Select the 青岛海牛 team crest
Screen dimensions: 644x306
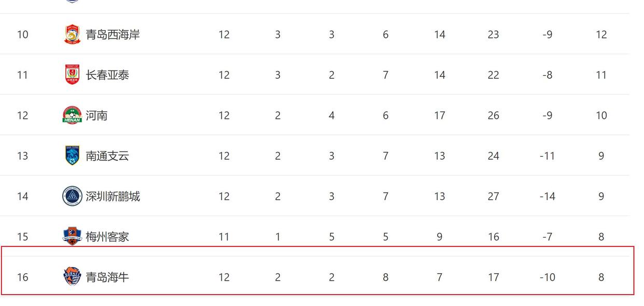73,277
